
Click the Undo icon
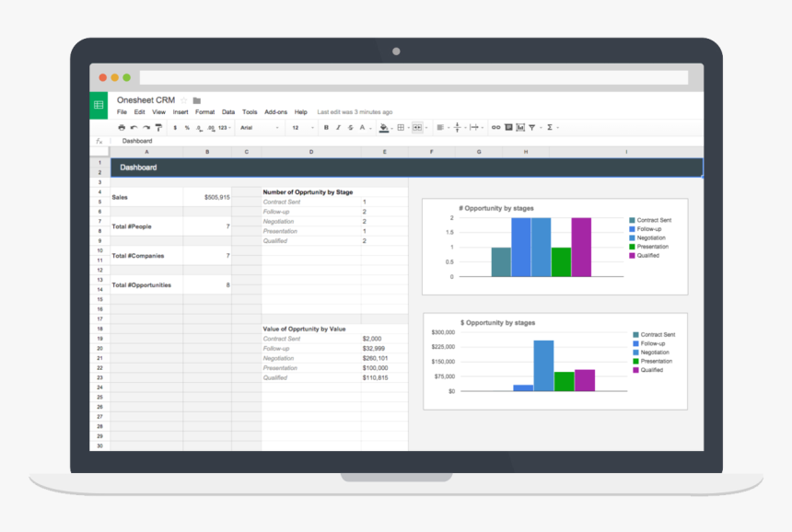133,128
